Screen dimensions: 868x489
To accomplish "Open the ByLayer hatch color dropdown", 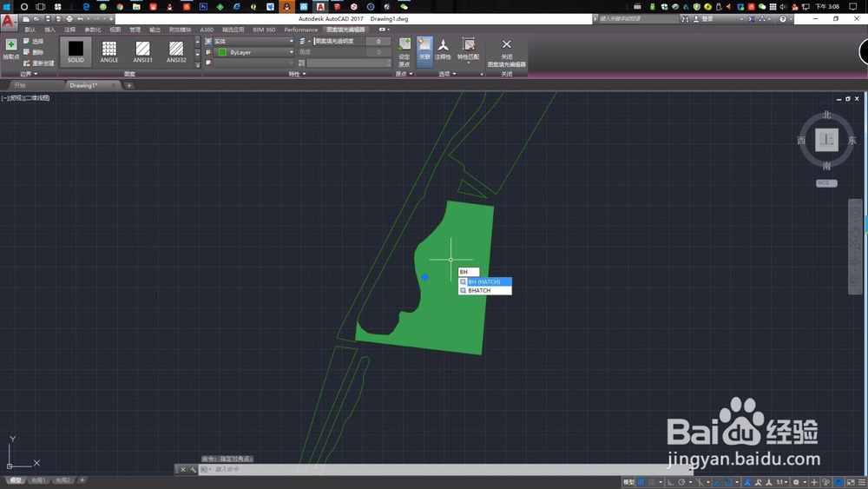I will (253, 52).
